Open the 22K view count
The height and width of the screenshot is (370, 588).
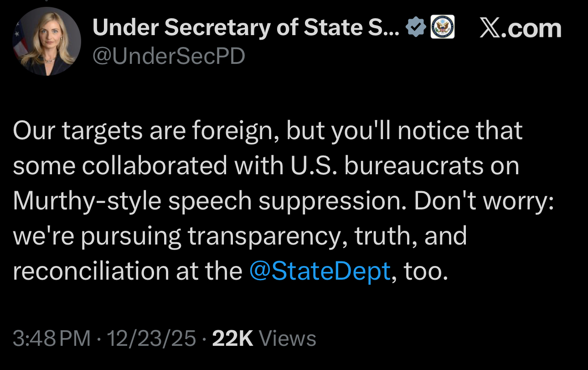point(232,339)
